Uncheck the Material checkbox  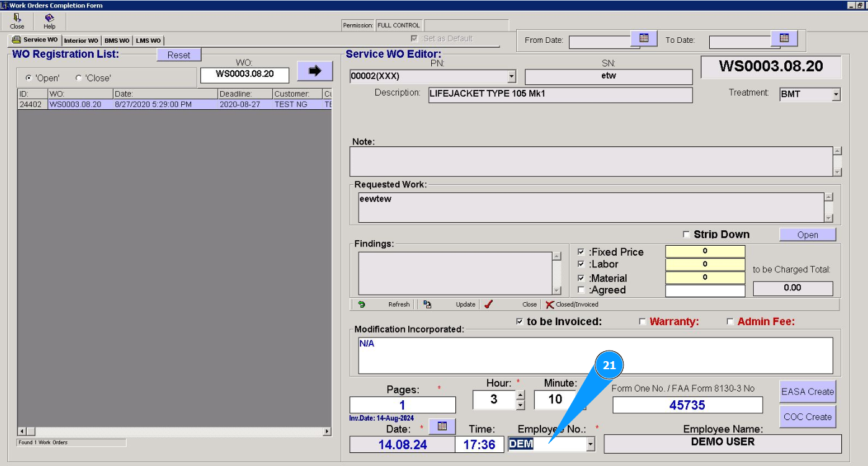click(581, 278)
